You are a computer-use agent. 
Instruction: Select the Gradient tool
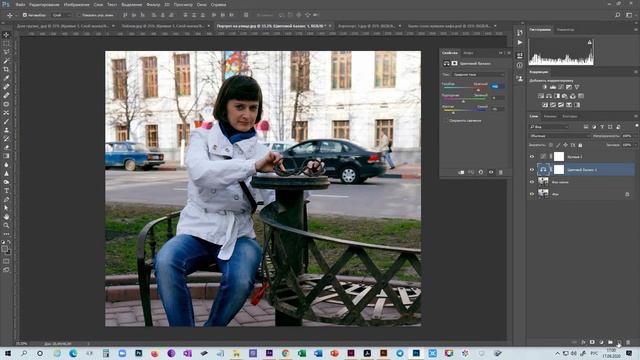pyautogui.click(x=6, y=156)
